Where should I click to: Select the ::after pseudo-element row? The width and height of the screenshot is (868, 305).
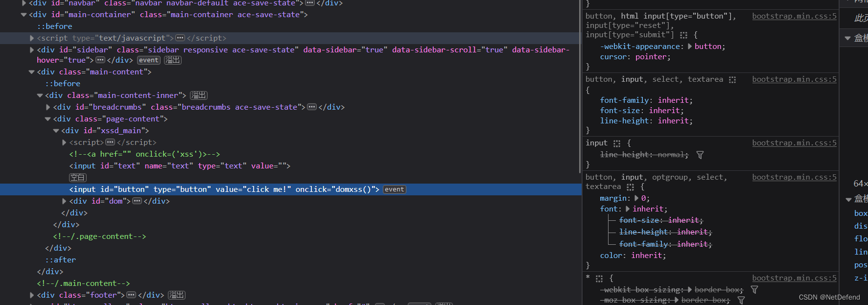tap(290, 260)
